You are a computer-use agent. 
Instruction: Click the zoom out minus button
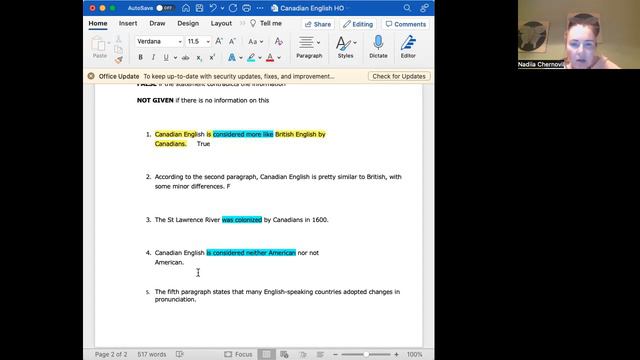tap(335, 354)
